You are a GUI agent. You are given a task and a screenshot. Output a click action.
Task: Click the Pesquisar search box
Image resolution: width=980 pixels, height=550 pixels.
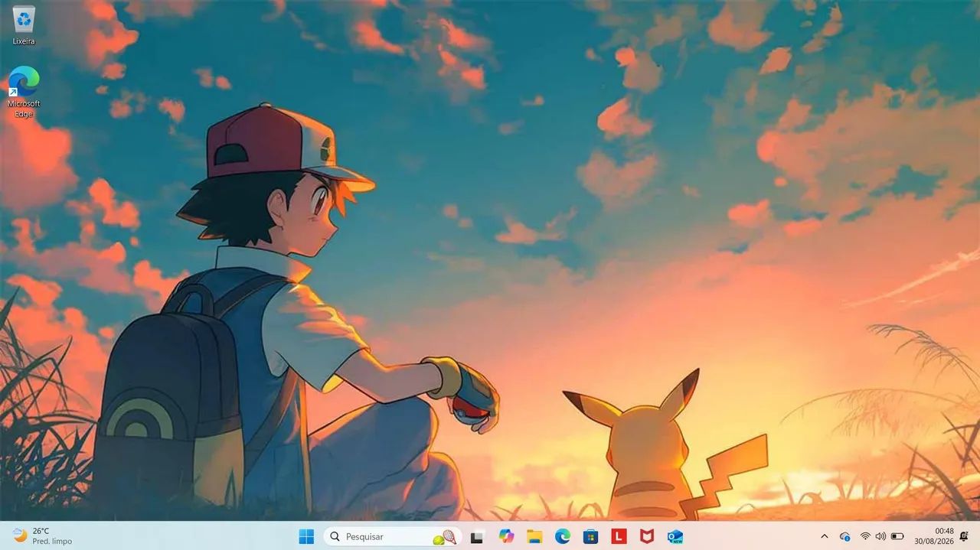[392, 536]
